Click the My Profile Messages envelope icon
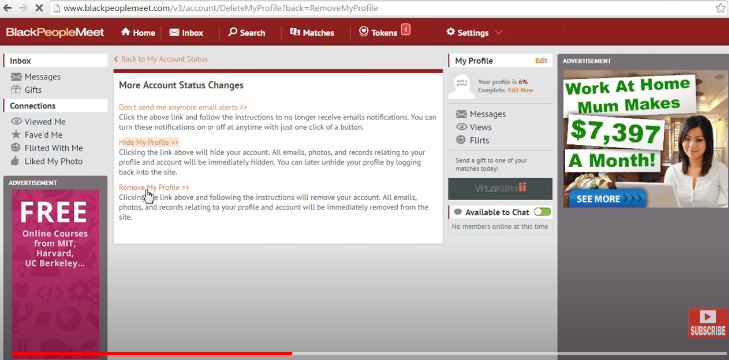 pos(461,114)
